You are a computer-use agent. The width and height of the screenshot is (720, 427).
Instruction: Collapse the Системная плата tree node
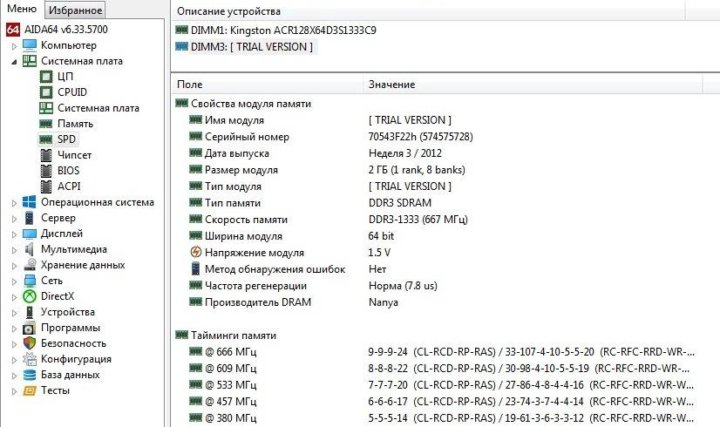tap(13, 61)
